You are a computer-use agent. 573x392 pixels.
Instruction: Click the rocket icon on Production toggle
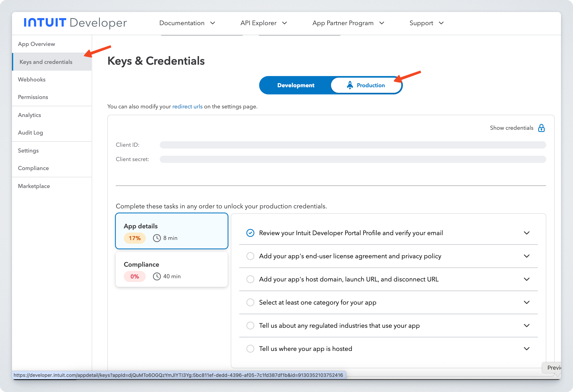[350, 85]
